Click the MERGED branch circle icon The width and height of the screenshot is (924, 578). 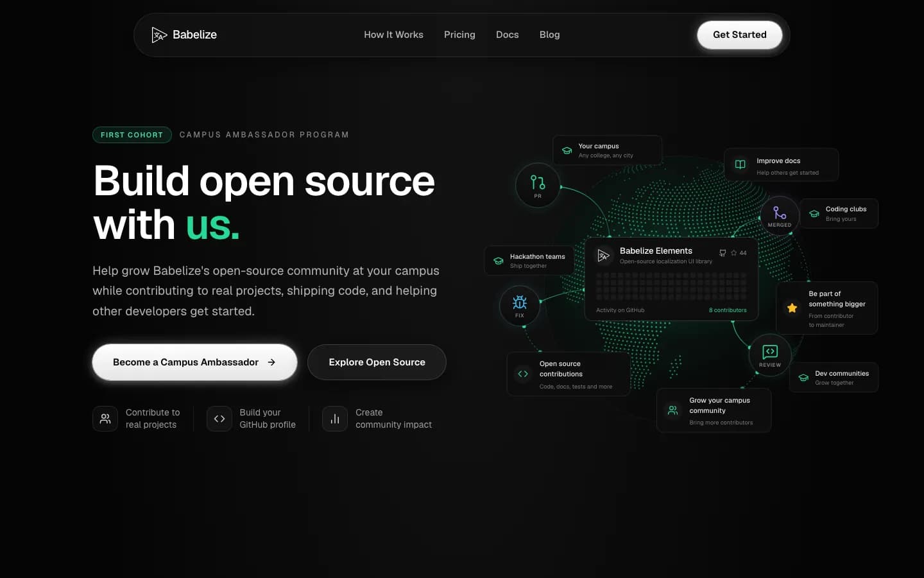[x=780, y=216]
